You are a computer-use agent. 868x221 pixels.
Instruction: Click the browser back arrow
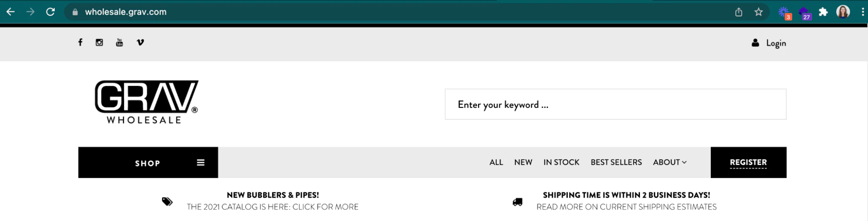tap(11, 12)
